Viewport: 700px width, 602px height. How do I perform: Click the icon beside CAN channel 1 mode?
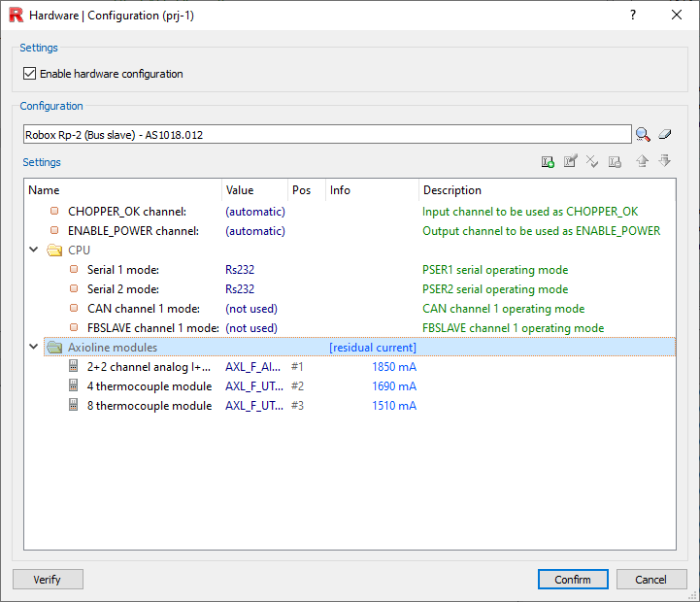[x=74, y=308]
